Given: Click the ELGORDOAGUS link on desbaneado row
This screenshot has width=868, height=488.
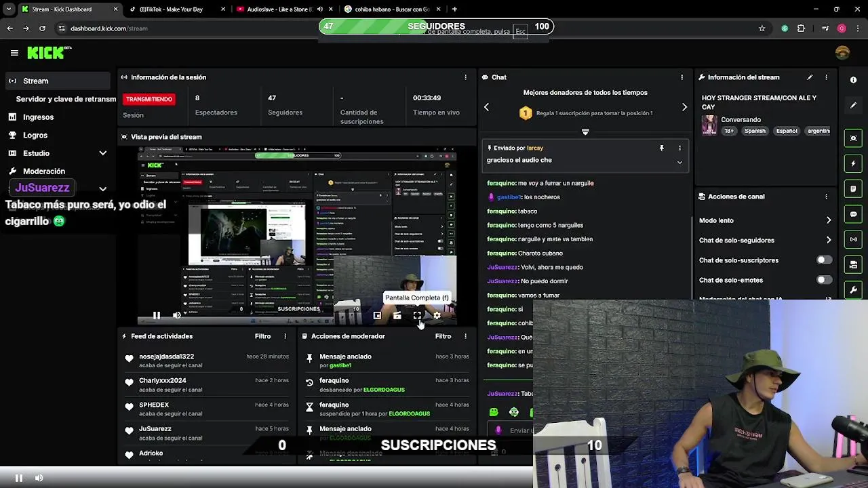Looking at the screenshot, I should click(384, 390).
